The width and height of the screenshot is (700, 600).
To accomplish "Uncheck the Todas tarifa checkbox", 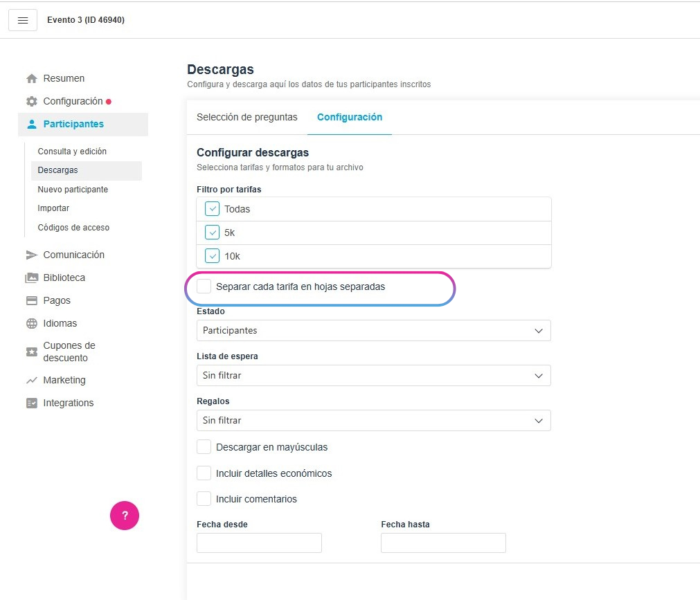I will tap(212, 209).
